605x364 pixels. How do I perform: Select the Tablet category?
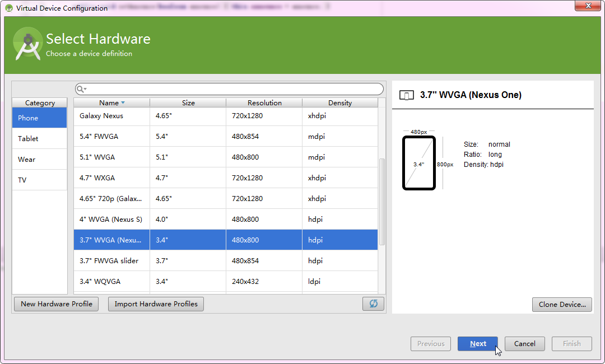click(x=39, y=138)
